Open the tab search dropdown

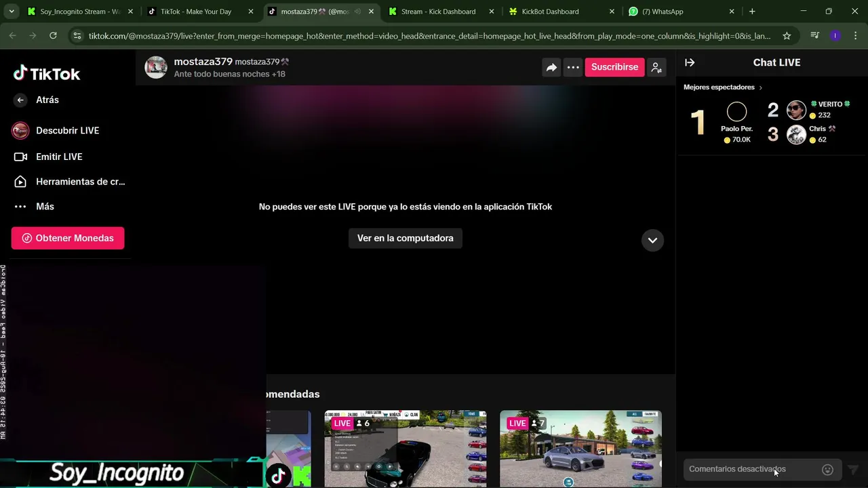pyautogui.click(x=12, y=12)
